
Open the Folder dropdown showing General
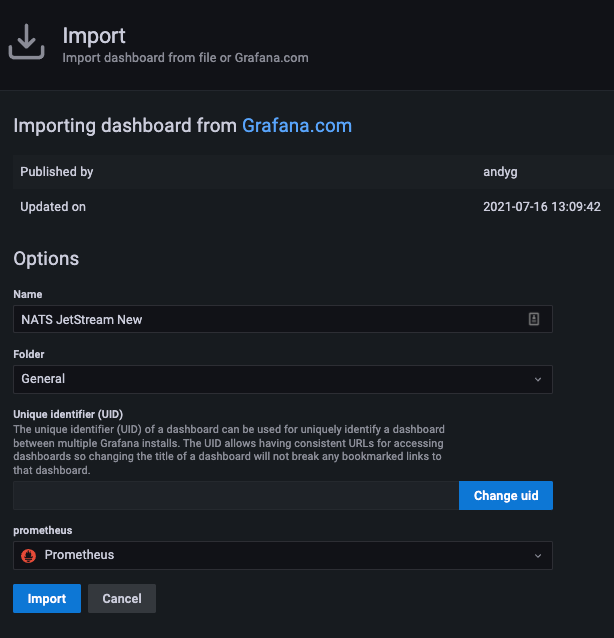(x=283, y=379)
